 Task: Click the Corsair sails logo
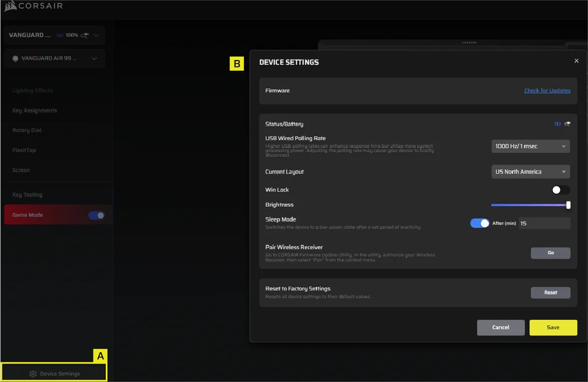(x=10, y=6)
